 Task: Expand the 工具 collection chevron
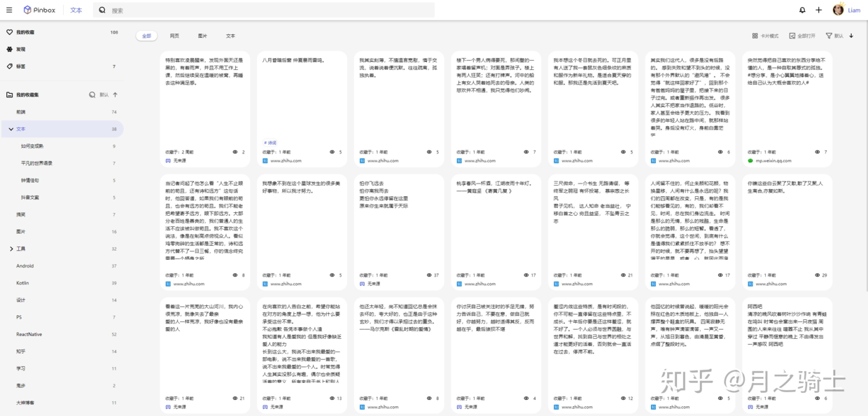[11, 249]
